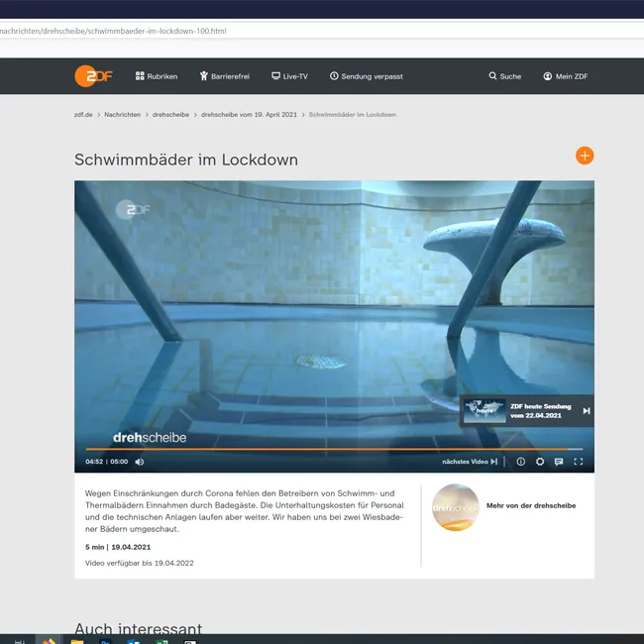Open the Suche search

[504, 76]
